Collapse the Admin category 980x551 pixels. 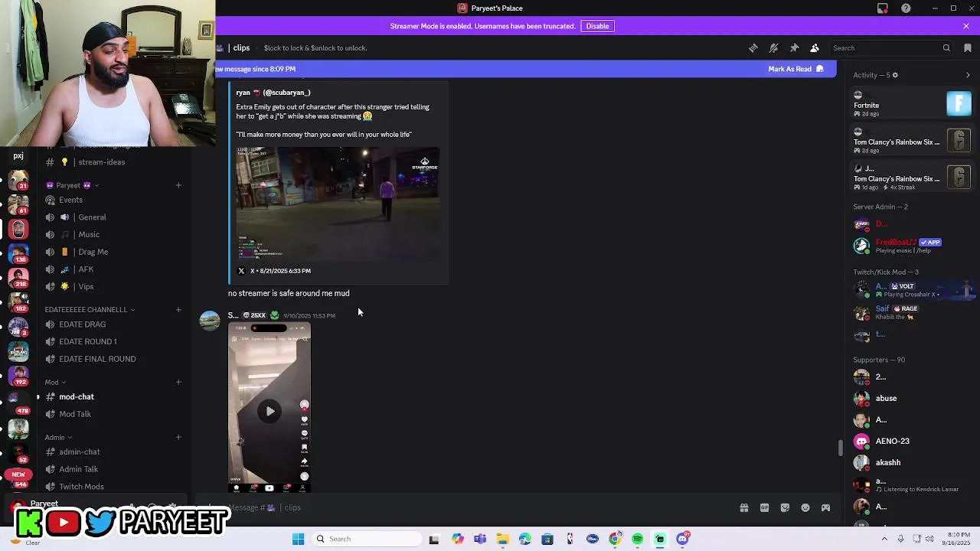(x=57, y=438)
